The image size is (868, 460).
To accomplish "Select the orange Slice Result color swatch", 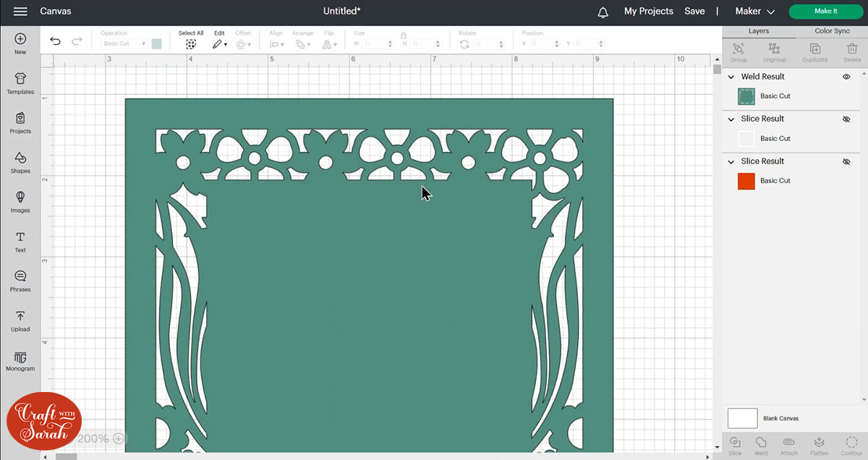I will click(746, 181).
